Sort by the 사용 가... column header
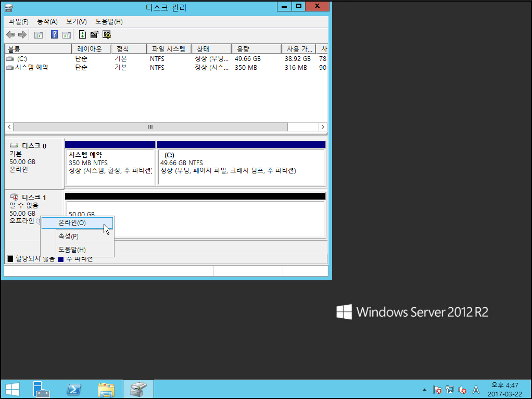Screen dimensions: 532x399 [299, 49]
